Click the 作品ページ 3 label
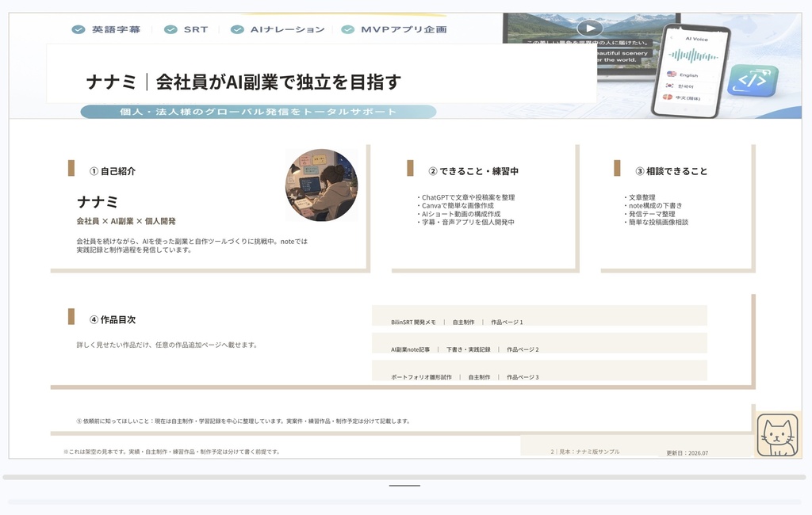This screenshot has width=812, height=515. click(523, 377)
